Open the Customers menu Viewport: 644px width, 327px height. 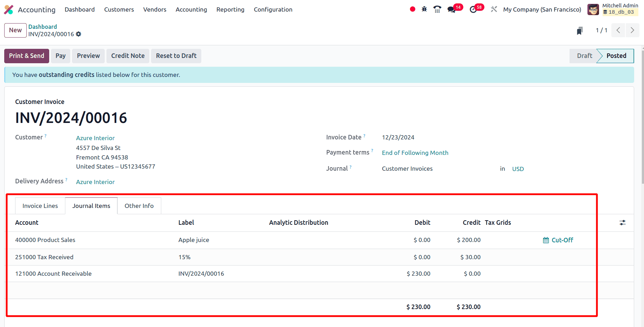click(119, 9)
